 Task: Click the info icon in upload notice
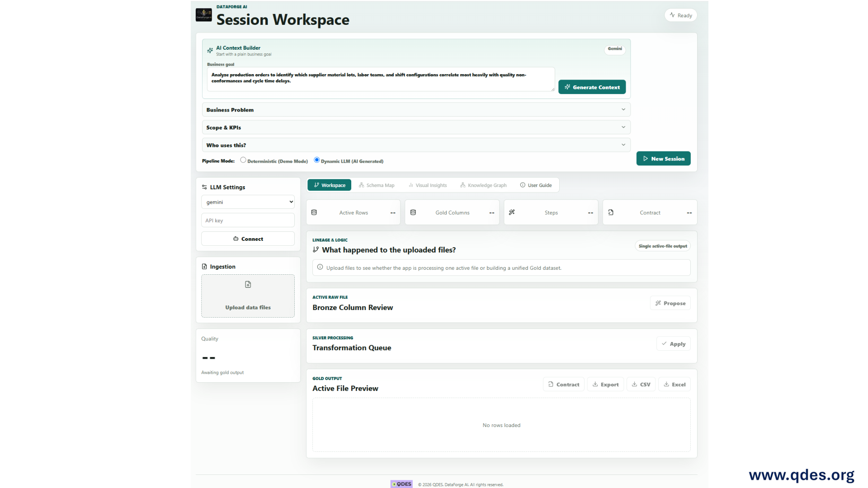pyautogui.click(x=320, y=267)
